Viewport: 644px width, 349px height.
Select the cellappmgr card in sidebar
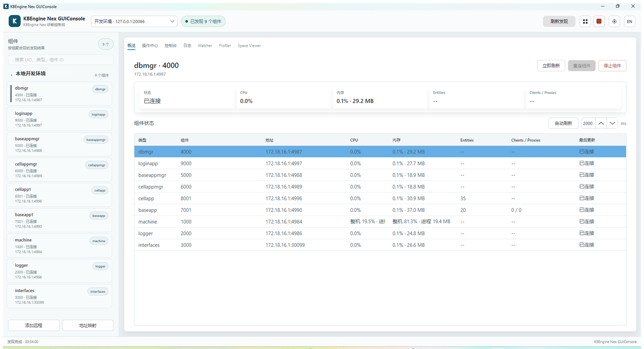pos(60,170)
